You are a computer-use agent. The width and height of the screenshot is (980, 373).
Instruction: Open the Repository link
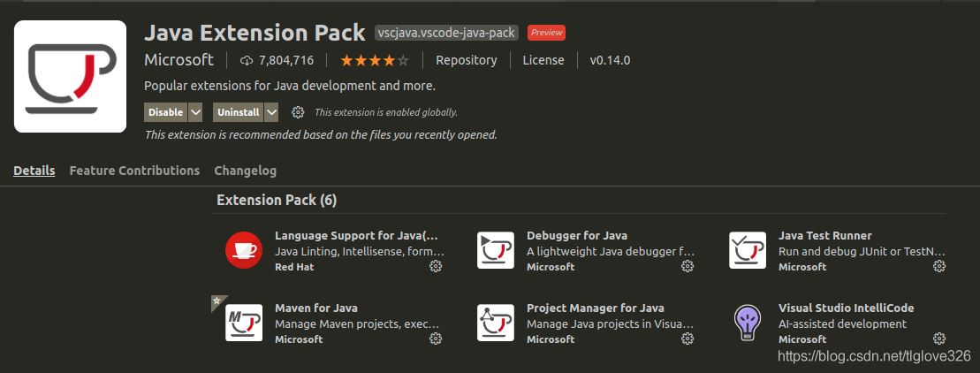467,61
